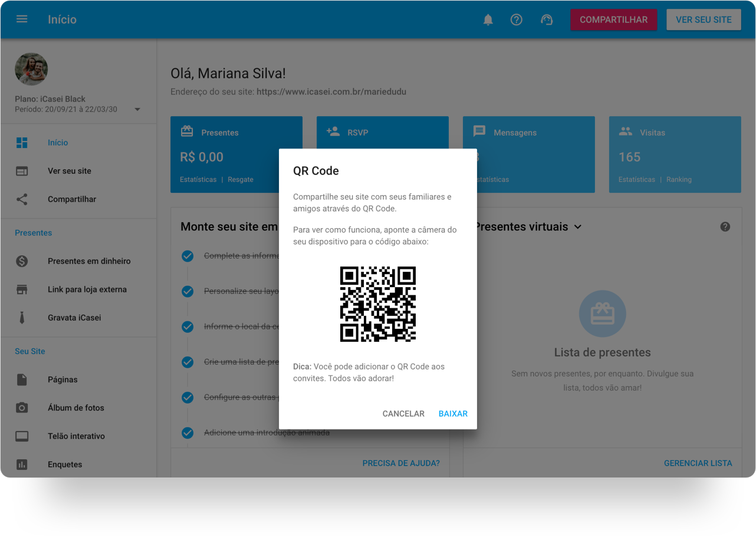Image resolution: width=756 pixels, height=537 pixels.
Task: Select Início in the sidebar
Action: (58, 143)
